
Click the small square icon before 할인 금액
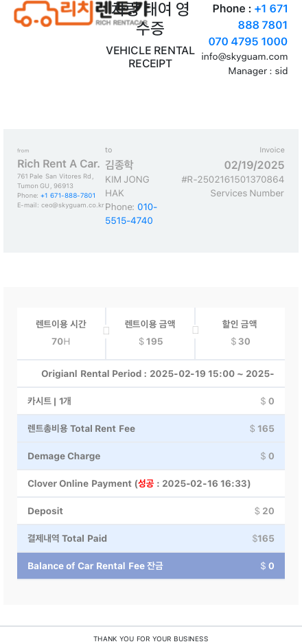click(196, 330)
